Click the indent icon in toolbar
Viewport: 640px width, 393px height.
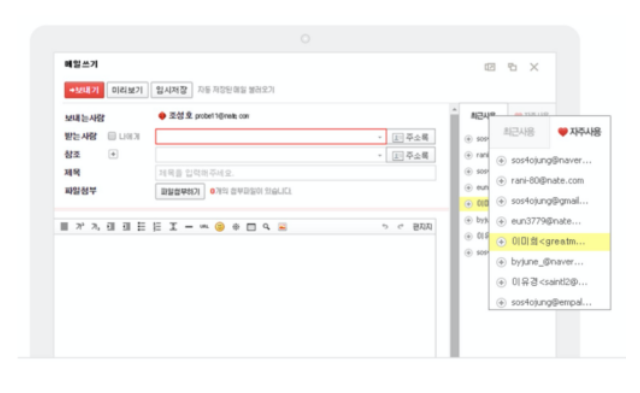pyautogui.click(x=111, y=226)
